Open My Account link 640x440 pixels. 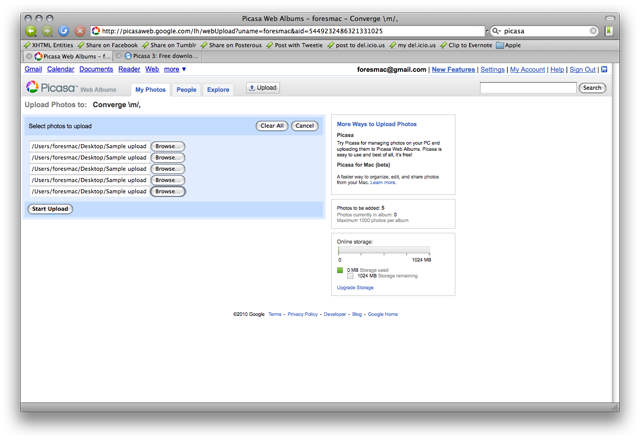527,70
